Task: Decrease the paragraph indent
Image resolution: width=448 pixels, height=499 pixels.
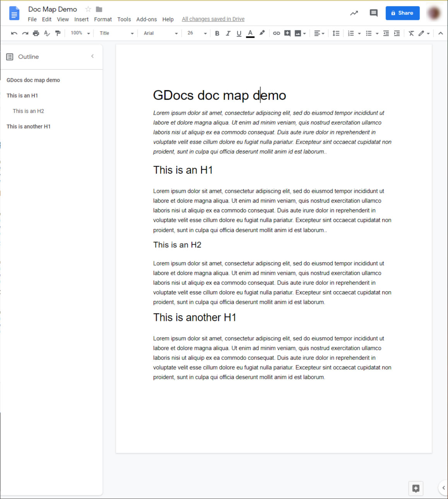Action: (x=386, y=33)
